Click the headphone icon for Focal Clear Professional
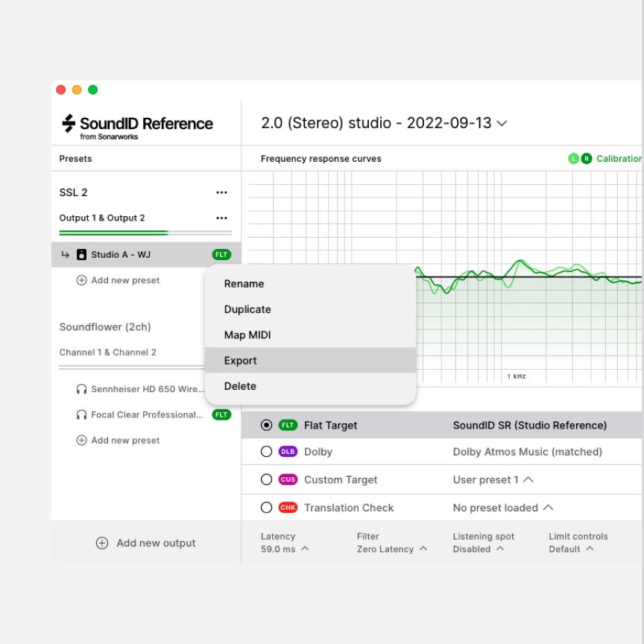The image size is (644, 644). pyautogui.click(x=81, y=415)
